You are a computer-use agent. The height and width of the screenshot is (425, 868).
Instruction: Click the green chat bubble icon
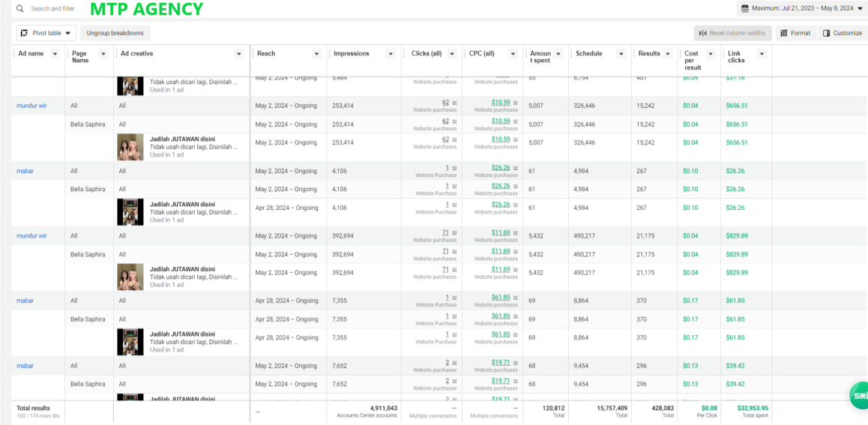point(858,396)
